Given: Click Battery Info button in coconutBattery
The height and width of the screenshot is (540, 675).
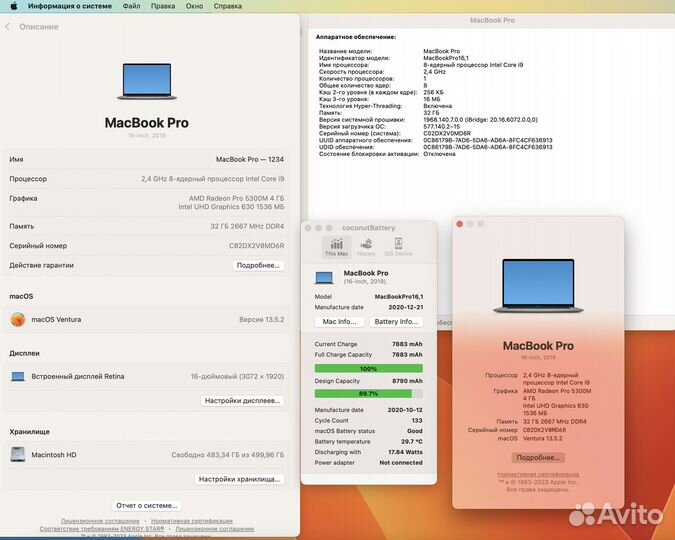Looking at the screenshot, I should click(x=396, y=322).
